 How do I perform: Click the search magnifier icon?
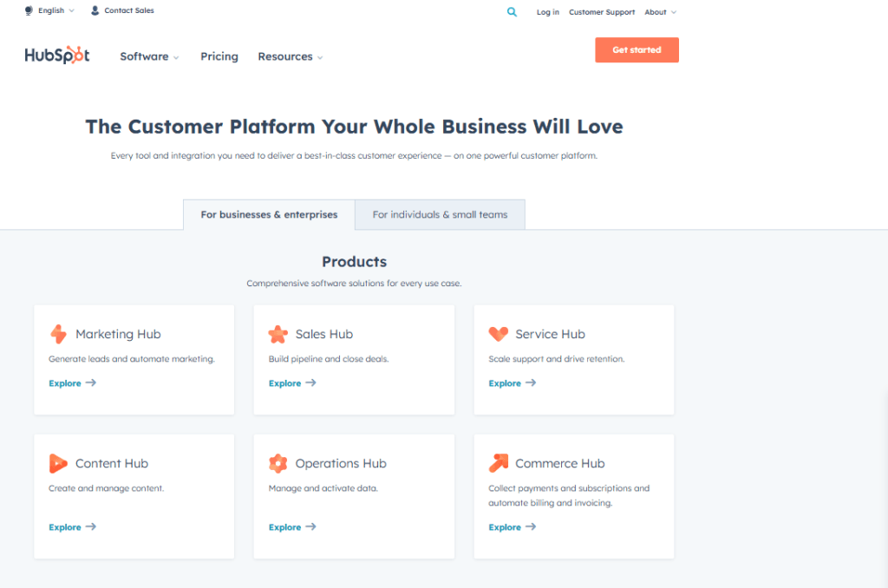pyautogui.click(x=512, y=12)
